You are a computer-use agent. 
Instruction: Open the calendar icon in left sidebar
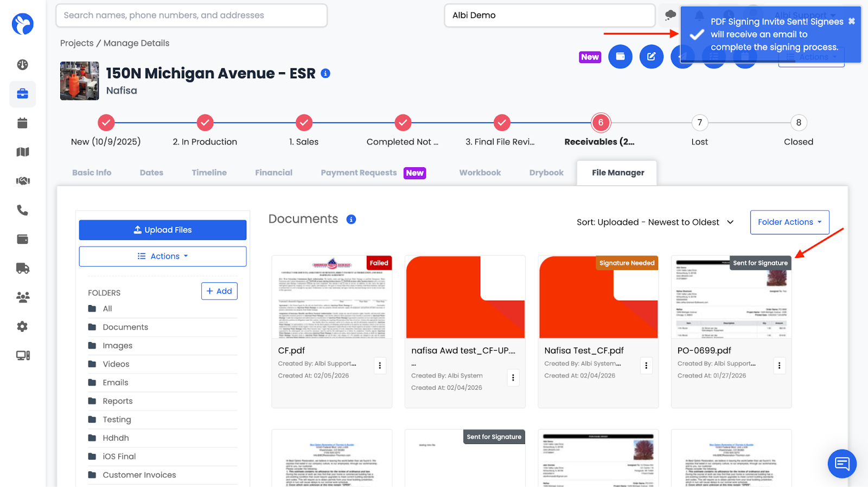coord(22,123)
